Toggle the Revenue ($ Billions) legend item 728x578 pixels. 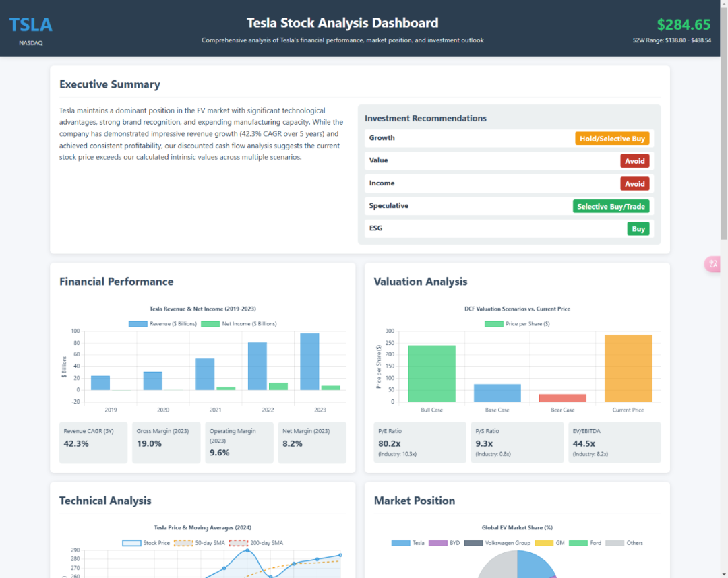tap(162, 324)
